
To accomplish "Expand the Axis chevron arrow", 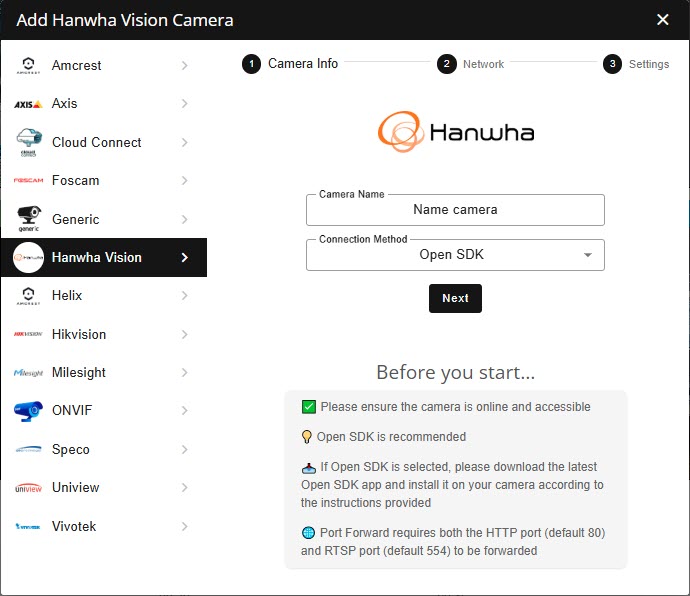I will click(x=185, y=103).
